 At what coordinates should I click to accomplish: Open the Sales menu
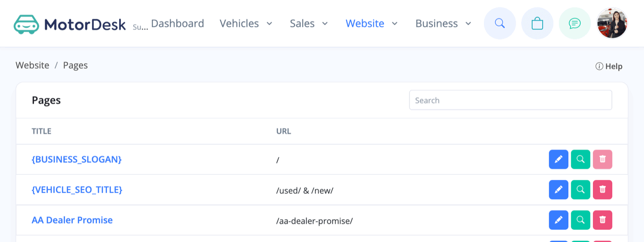(x=302, y=23)
